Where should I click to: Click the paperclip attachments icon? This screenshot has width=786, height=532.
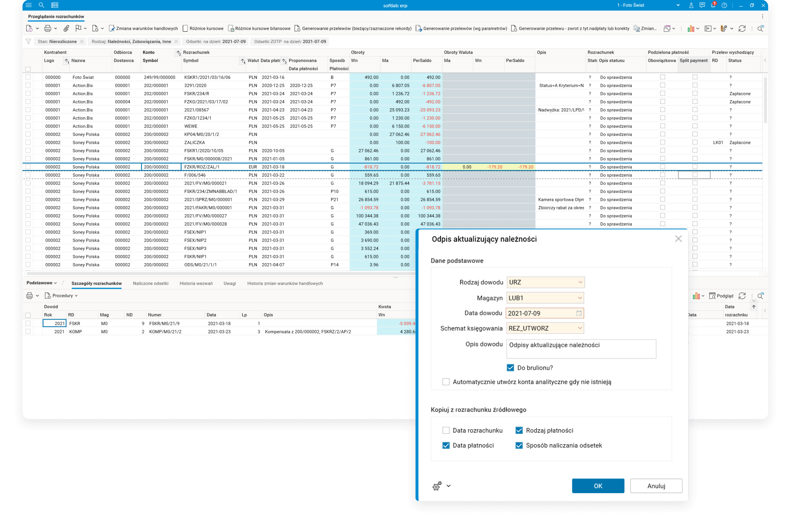click(66, 28)
